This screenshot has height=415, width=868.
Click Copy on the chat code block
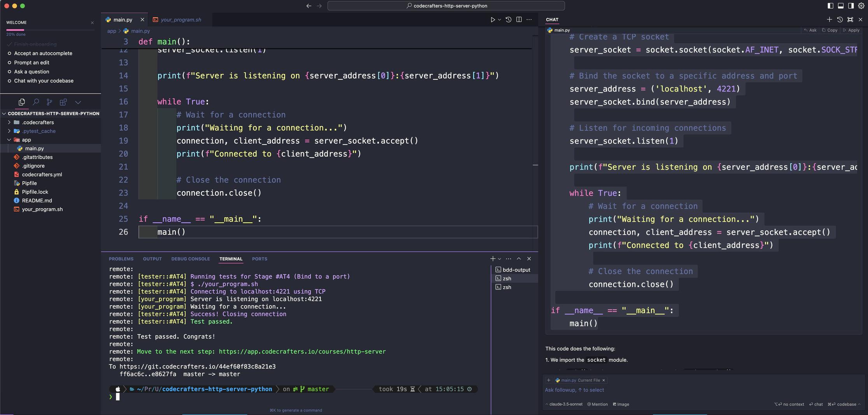[x=830, y=30]
